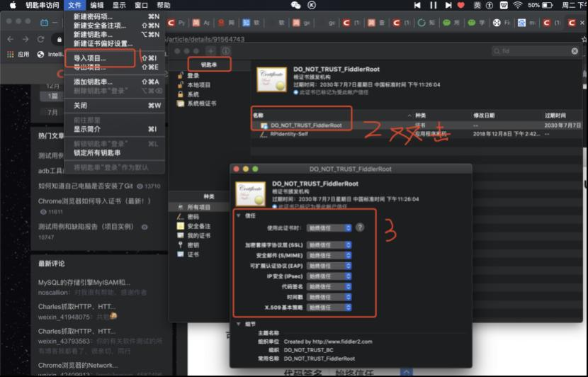Choose 新建钥匙串... menu entry
Image resolution: width=588 pixels, height=377 pixels.
(x=115, y=35)
